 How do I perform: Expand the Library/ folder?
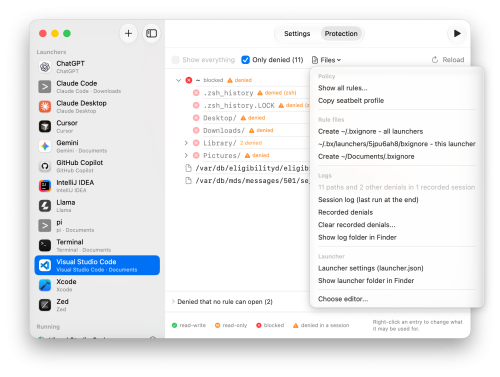click(x=186, y=143)
